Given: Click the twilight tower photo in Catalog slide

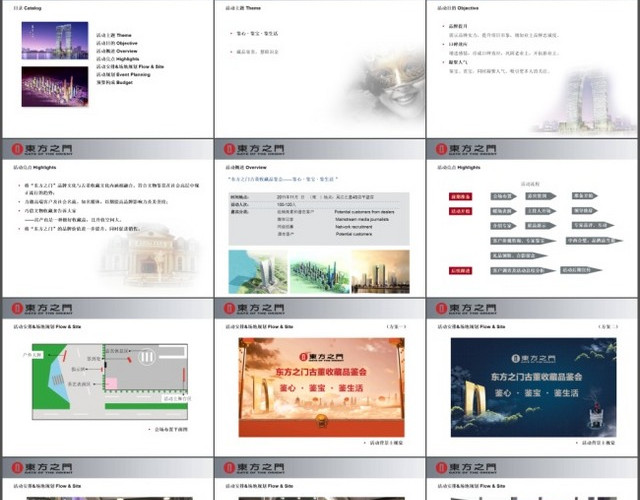Looking at the screenshot, I should 55,40.
